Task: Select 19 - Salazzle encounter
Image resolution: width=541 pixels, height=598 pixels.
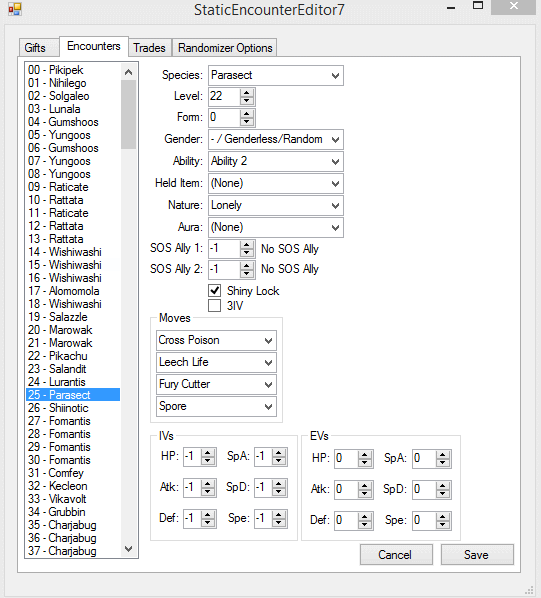Action: [x=73, y=317]
